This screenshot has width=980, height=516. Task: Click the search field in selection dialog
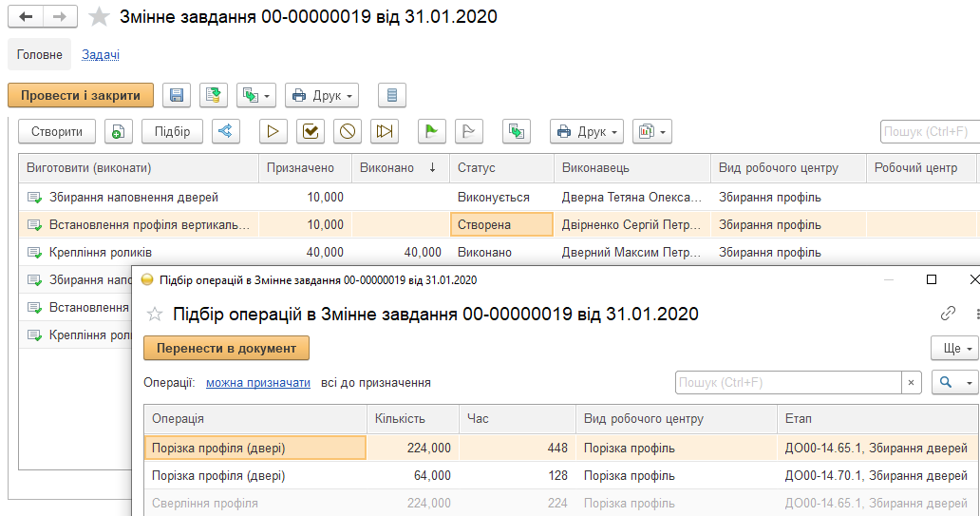787,382
